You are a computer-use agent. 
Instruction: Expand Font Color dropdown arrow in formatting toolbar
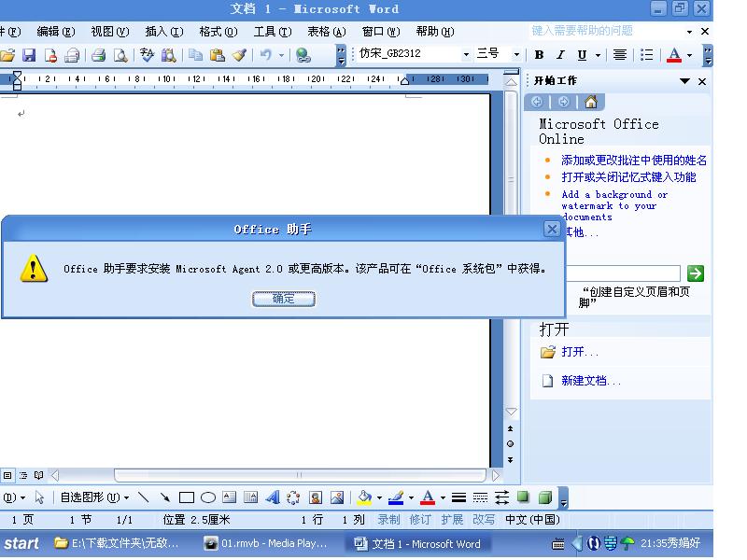click(689, 55)
